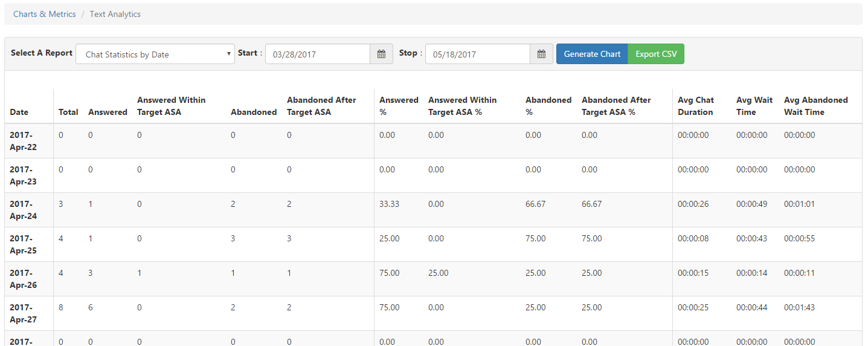
Task: Click Abandoned % 66.67 in Apr-24 row
Action: [535, 204]
